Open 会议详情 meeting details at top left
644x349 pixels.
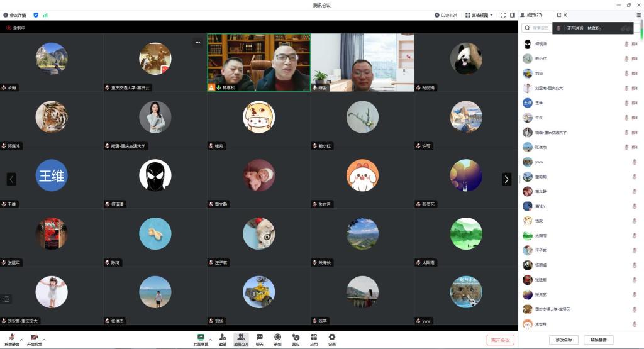[15, 15]
